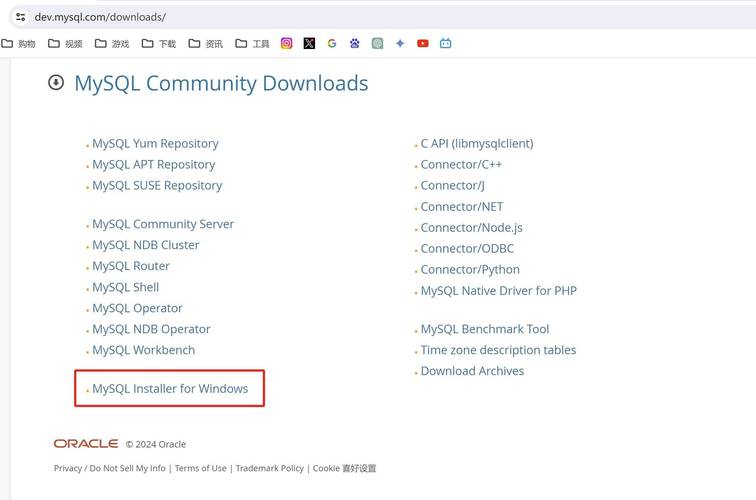Open MySQL NDB Cluster link

pyautogui.click(x=146, y=245)
